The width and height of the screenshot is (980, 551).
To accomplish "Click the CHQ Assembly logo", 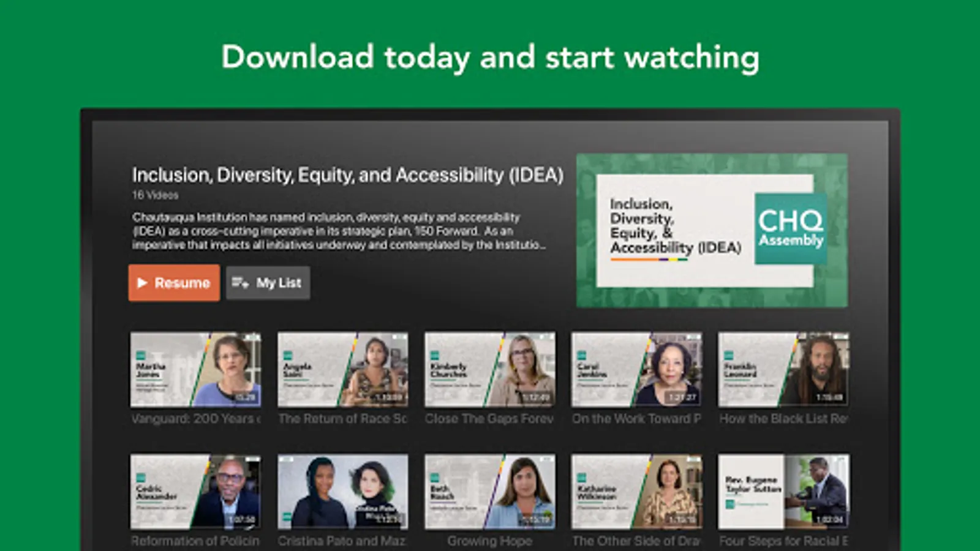I will (791, 229).
